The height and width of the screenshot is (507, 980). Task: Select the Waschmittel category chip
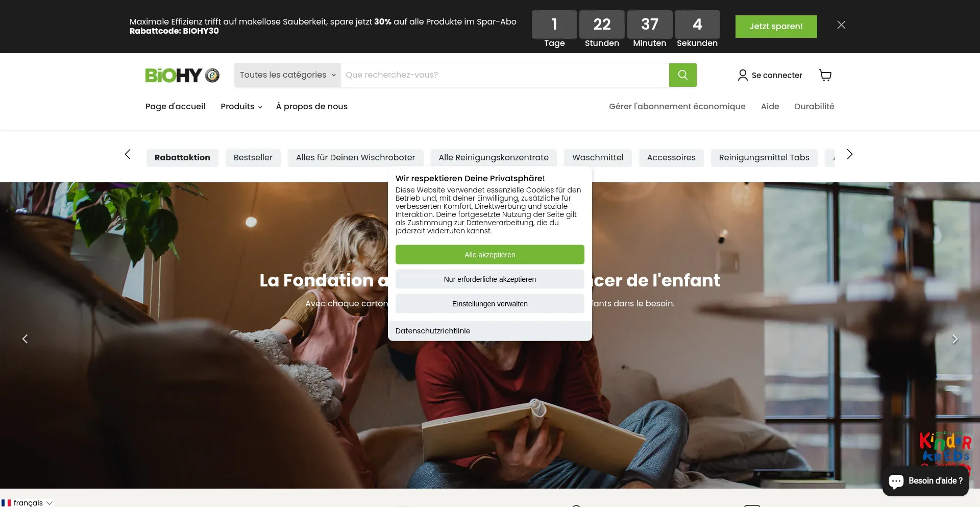598,157
